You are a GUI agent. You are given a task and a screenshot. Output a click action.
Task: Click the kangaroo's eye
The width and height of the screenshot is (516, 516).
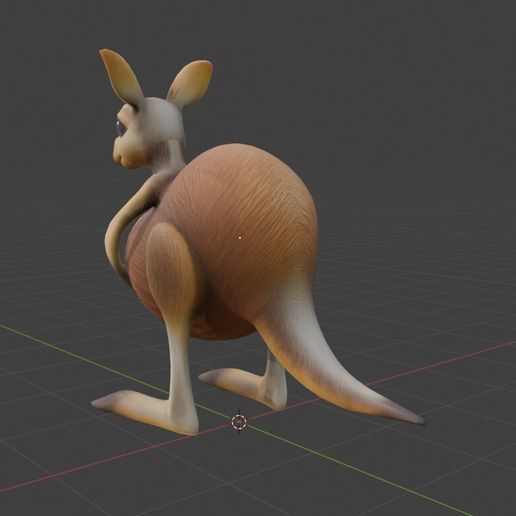click(x=120, y=126)
